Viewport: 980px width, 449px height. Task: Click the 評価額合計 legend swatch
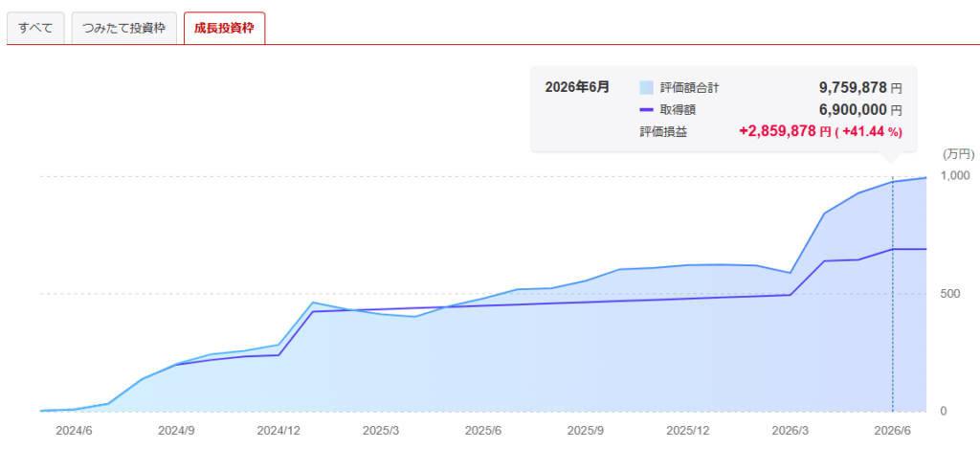click(646, 87)
